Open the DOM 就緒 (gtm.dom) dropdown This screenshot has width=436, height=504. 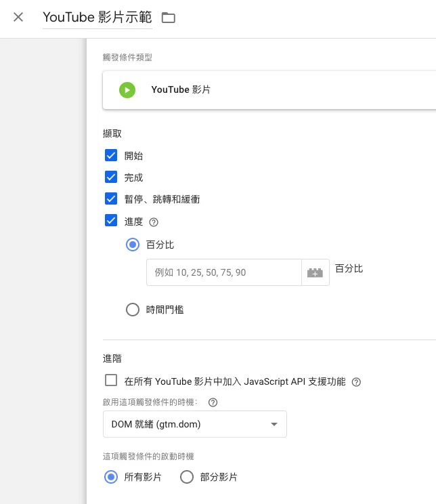point(195,424)
